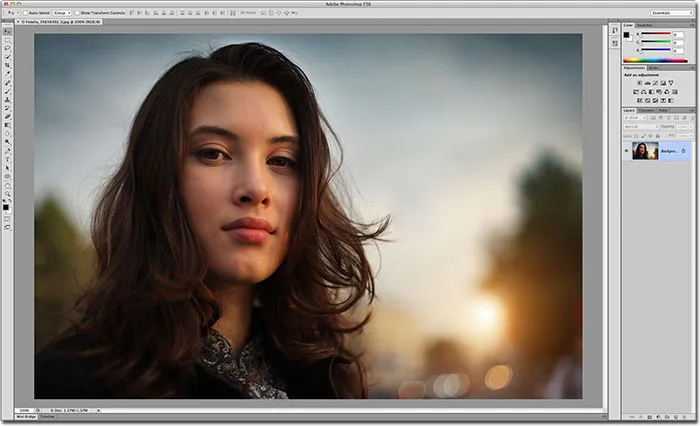The width and height of the screenshot is (700, 426).
Task: Select the Dodge tool
Action: pyautogui.click(x=8, y=142)
